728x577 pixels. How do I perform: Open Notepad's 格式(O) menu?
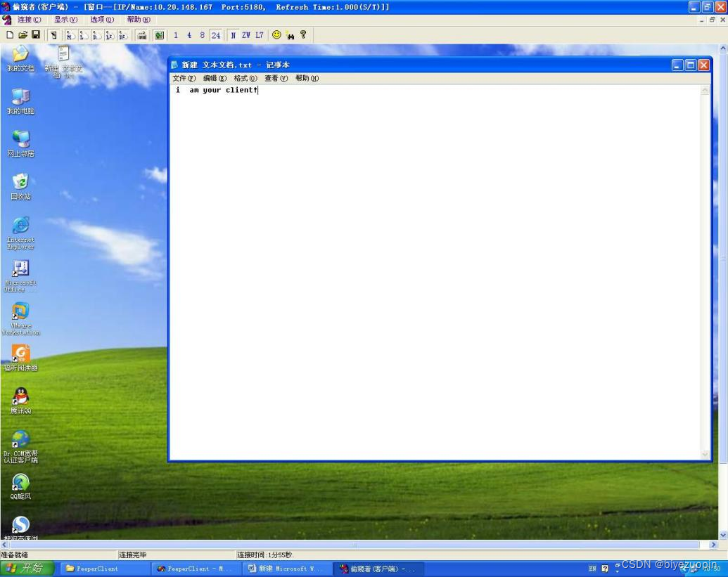pyautogui.click(x=245, y=78)
